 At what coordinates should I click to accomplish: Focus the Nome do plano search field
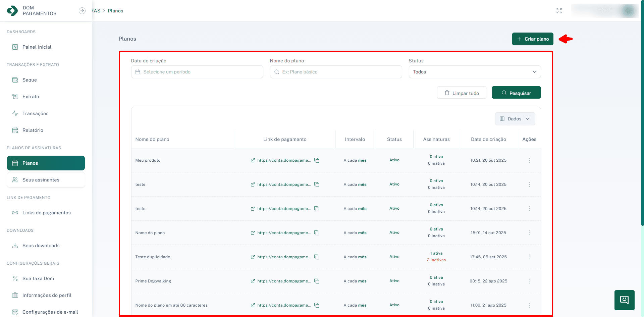(x=336, y=72)
